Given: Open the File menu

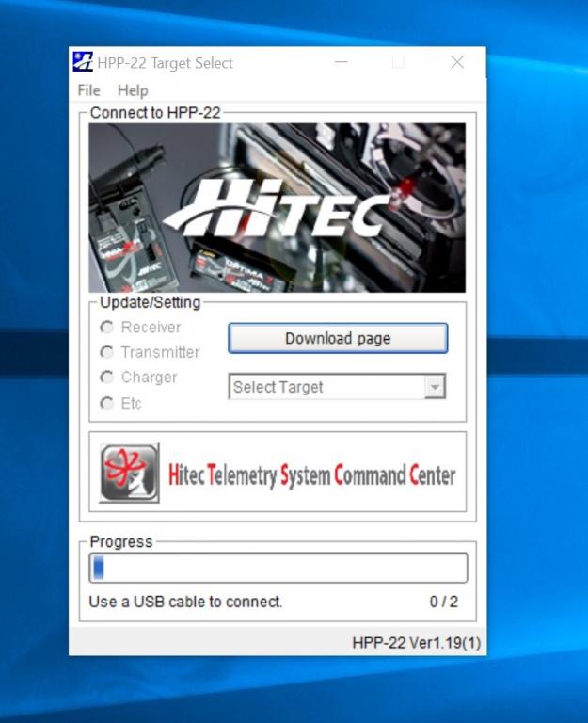Looking at the screenshot, I should point(88,90).
